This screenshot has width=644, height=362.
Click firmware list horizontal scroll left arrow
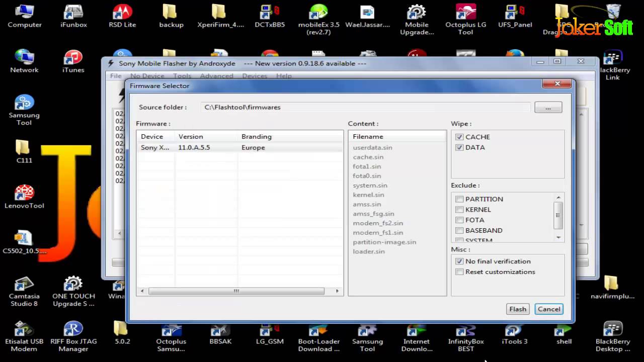point(142,291)
